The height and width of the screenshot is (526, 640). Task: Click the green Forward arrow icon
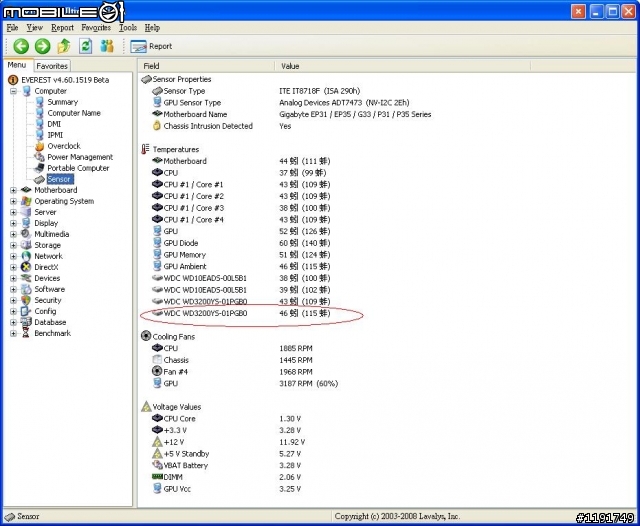tap(42, 46)
